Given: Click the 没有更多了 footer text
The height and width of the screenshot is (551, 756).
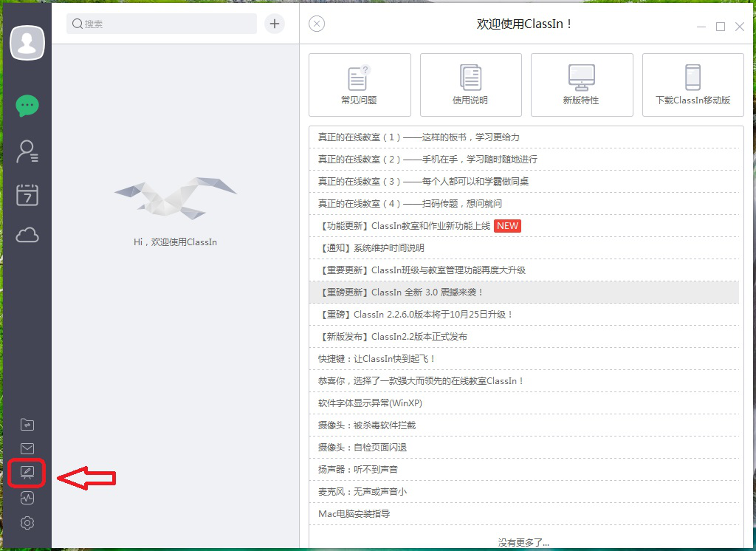Looking at the screenshot, I should (523, 543).
